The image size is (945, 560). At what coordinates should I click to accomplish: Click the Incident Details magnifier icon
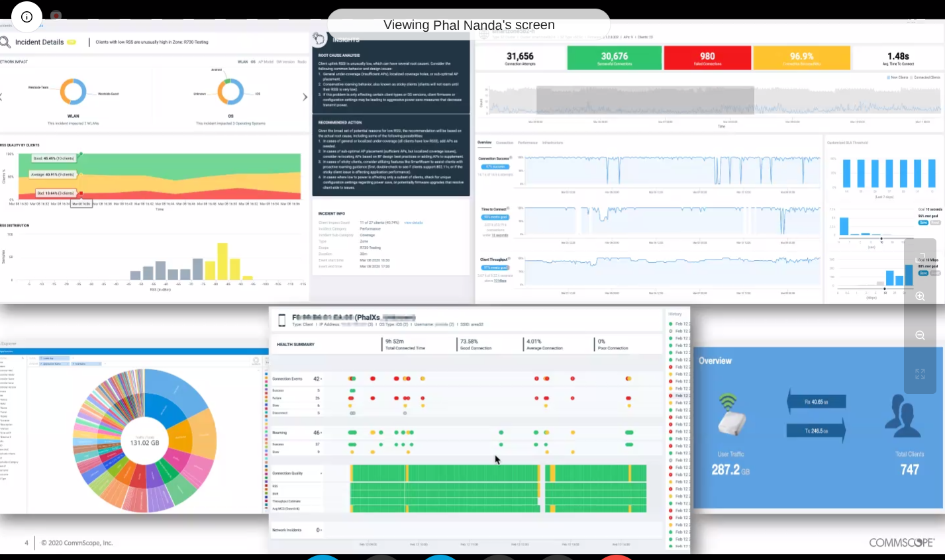[5, 42]
